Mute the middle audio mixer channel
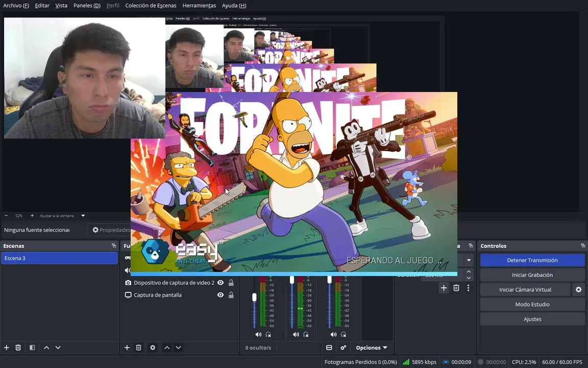 (x=296, y=335)
